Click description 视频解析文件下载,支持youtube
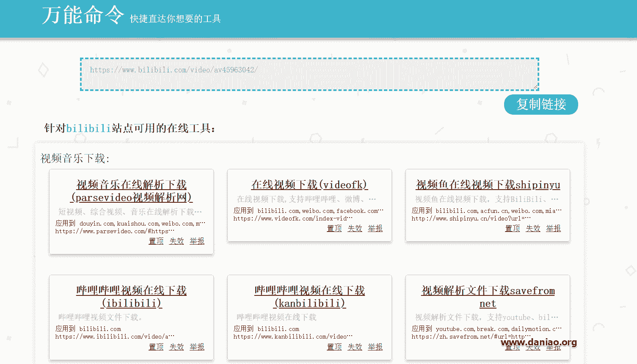Screen dimensions: 637x364 [x=487, y=317]
